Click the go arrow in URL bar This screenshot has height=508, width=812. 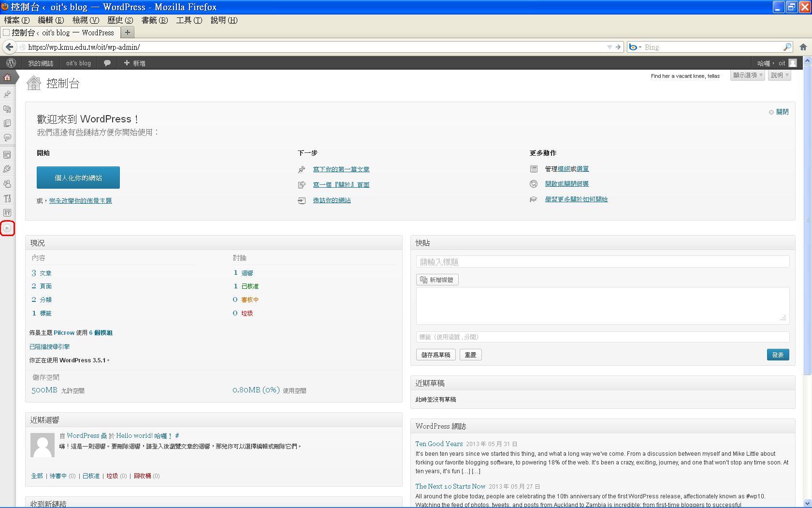(618, 47)
